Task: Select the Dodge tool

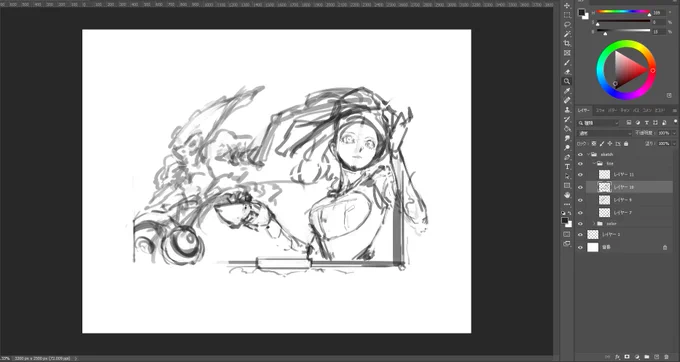Action: (567, 148)
